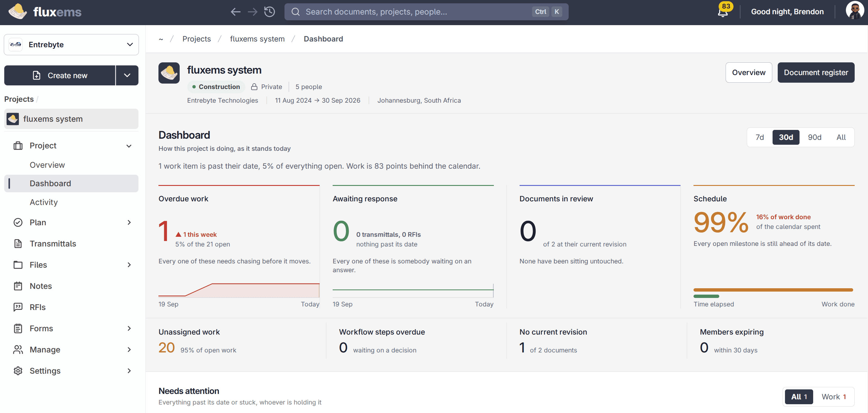The image size is (868, 413).
Task: Click the Manage people icon
Action: point(18,350)
